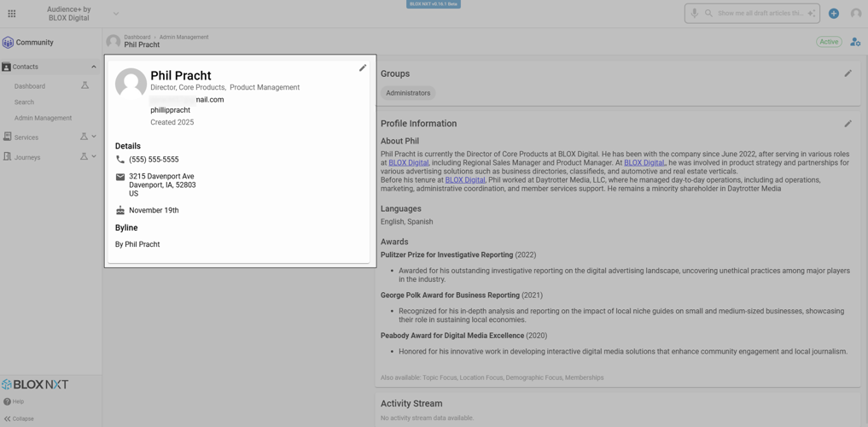The image size is (868, 427).
Task: Expand the Services section chevron
Action: tap(94, 137)
